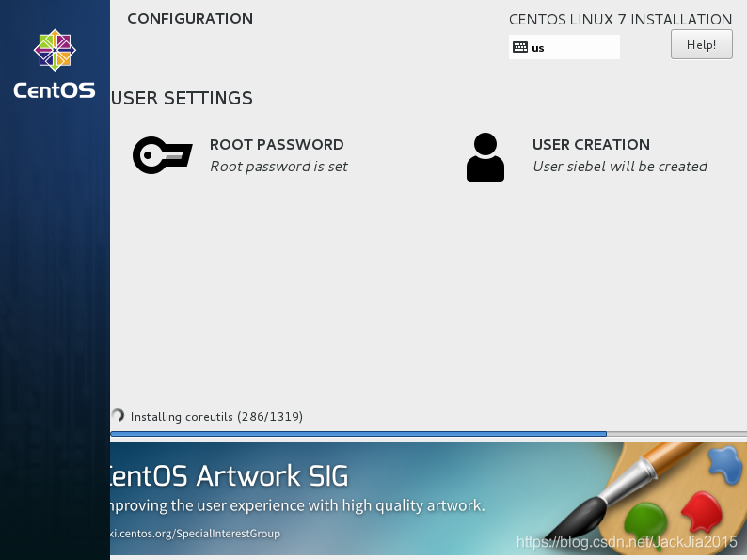Click the keyboard layout icon

519,47
